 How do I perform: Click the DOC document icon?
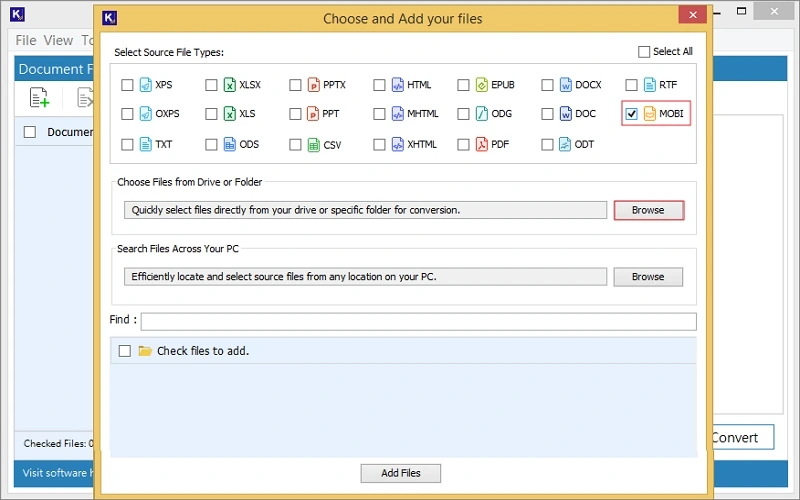(565, 114)
